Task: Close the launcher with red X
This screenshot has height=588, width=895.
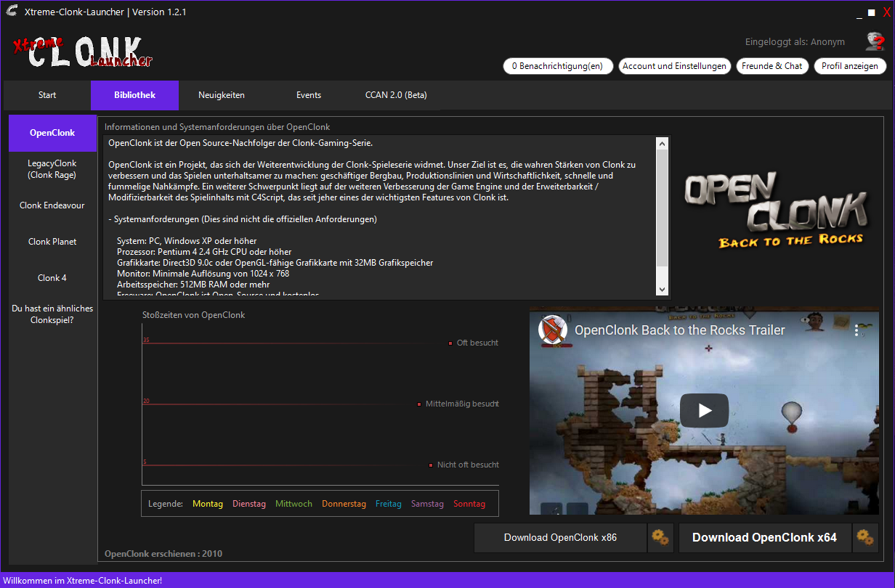Action: (886, 12)
